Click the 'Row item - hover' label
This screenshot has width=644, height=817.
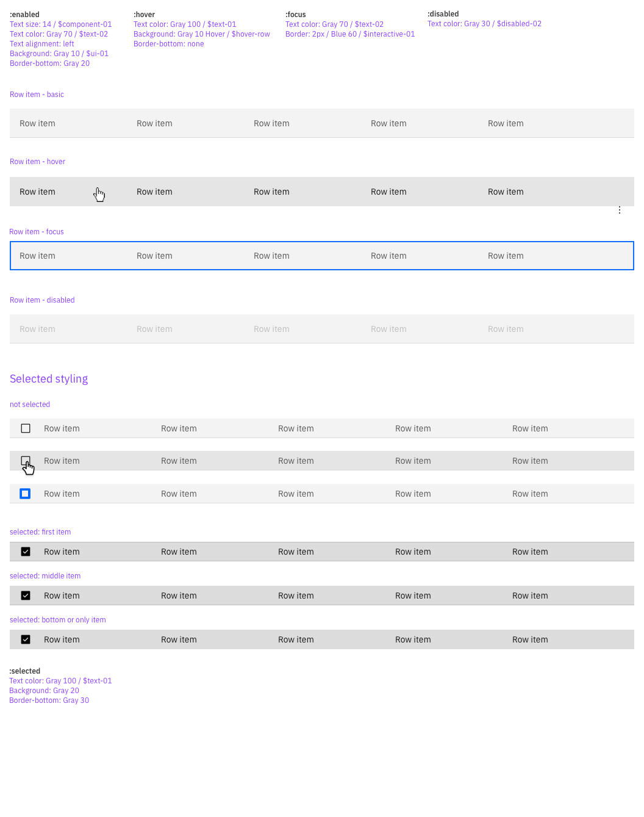[37, 162]
